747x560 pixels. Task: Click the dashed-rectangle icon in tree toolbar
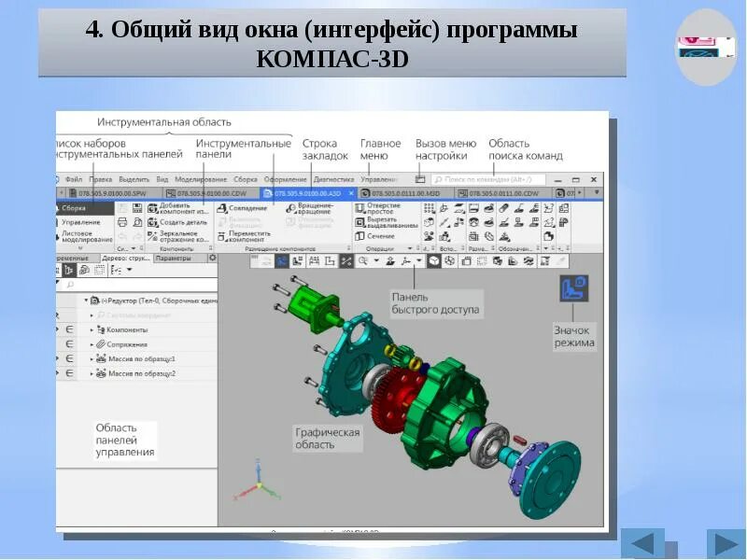coord(100,270)
